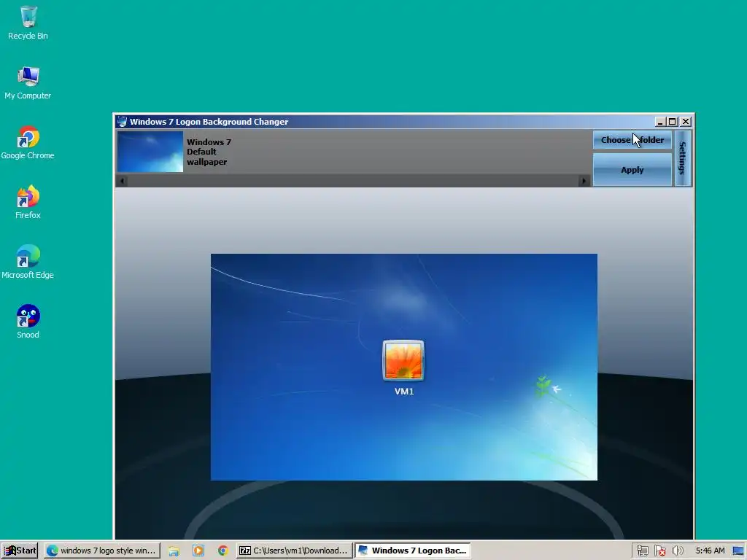Viewport: 747px width, 560px height.
Task: Click the network icon in the system tray
Action: tap(642, 551)
